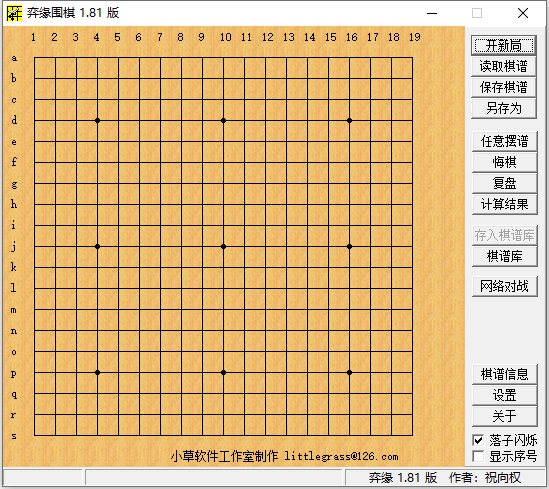549x489 pixels.
Task: Open the 棋谱库 game library
Action: tap(504, 257)
